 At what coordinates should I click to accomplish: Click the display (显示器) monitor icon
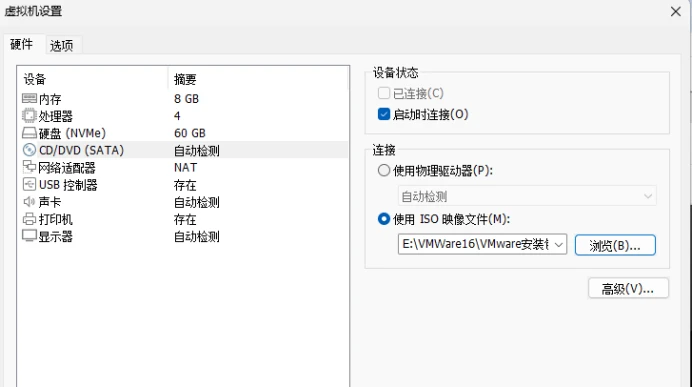coord(29,236)
